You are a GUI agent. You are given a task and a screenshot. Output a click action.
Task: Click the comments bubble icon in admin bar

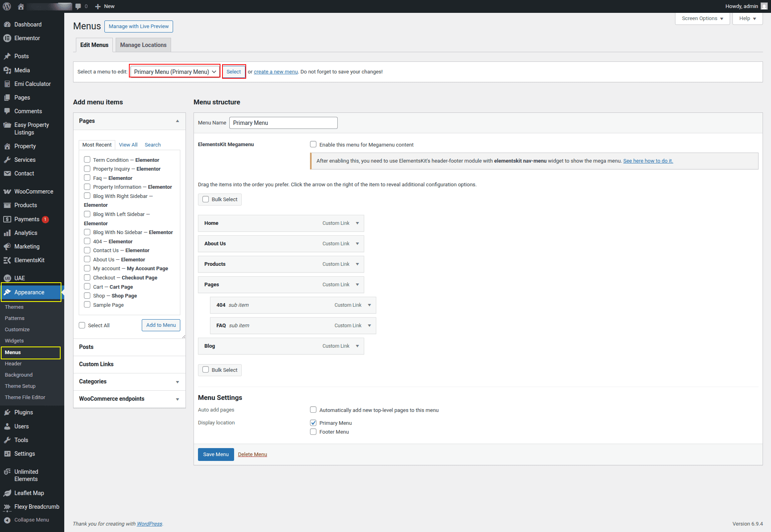tap(78, 6)
